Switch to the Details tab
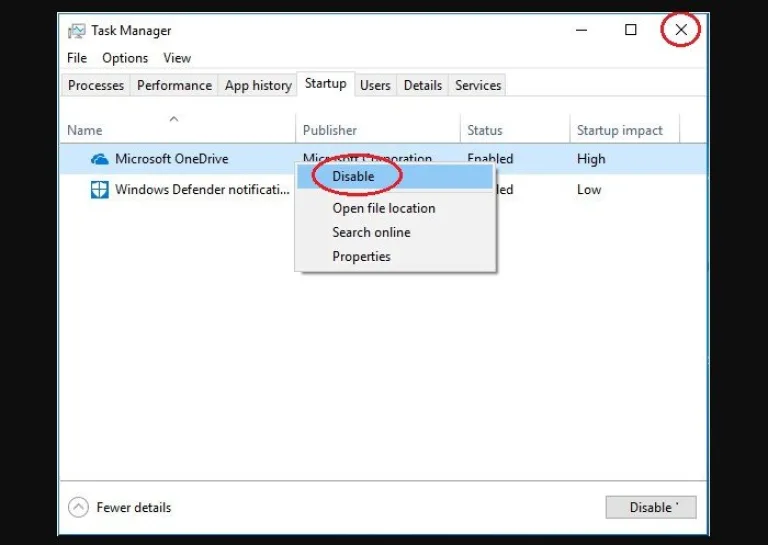 pyautogui.click(x=423, y=85)
